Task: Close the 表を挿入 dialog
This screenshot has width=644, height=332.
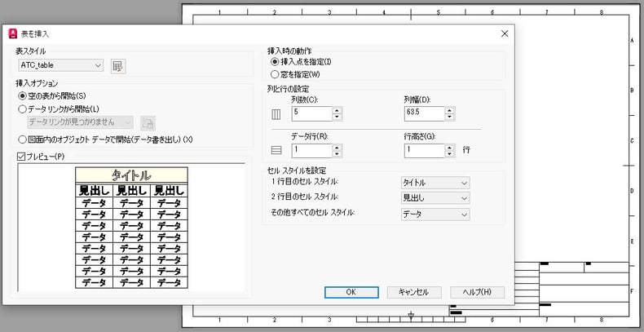Action: pos(505,33)
